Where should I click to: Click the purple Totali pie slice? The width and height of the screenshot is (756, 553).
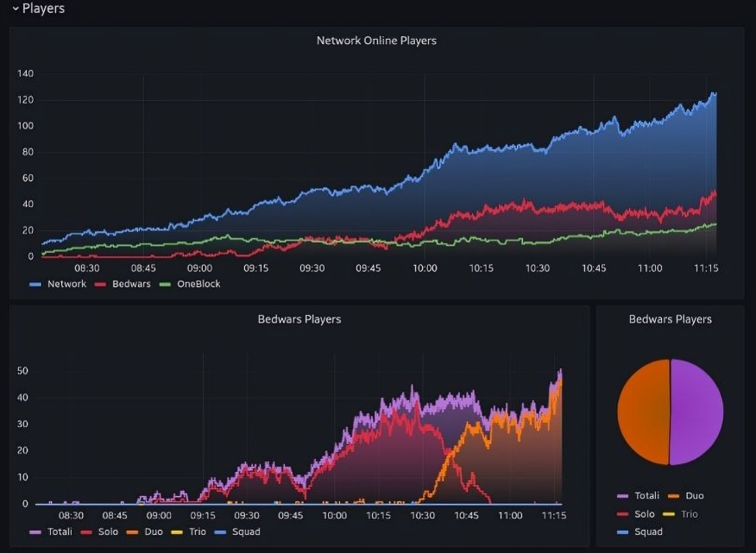(697, 412)
